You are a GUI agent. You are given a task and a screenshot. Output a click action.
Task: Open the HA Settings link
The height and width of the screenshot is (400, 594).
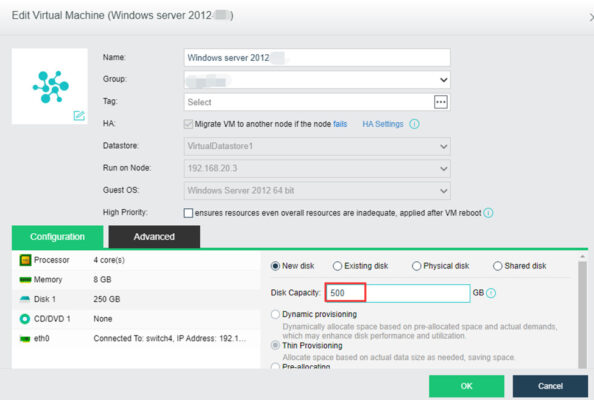(x=383, y=124)
